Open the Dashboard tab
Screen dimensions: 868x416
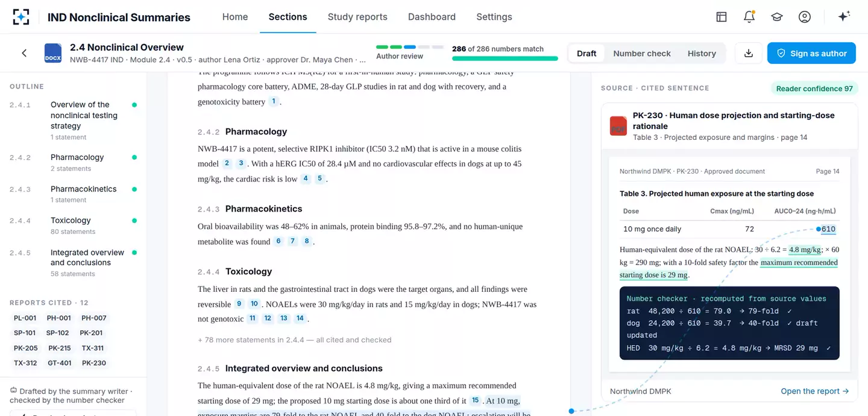coord(432,17)
